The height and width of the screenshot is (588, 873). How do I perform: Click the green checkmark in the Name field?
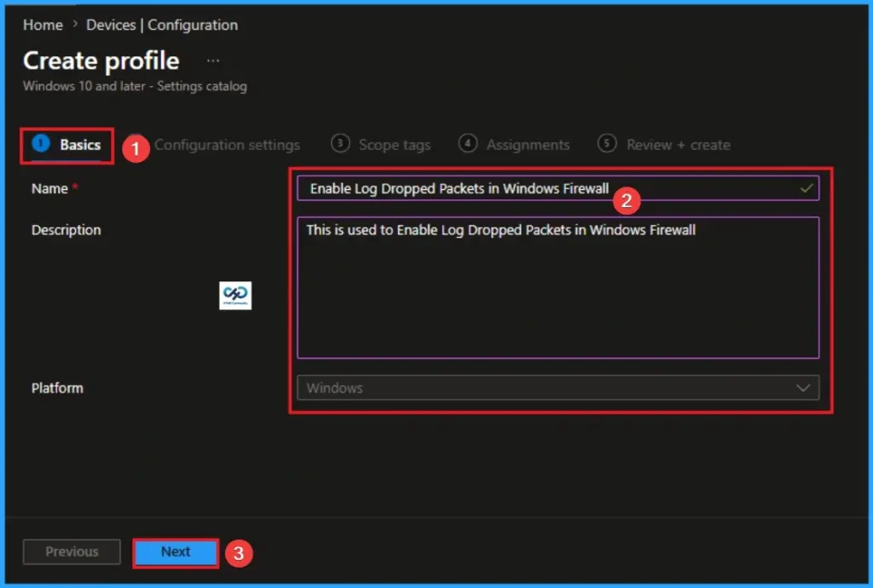[806, 188]
